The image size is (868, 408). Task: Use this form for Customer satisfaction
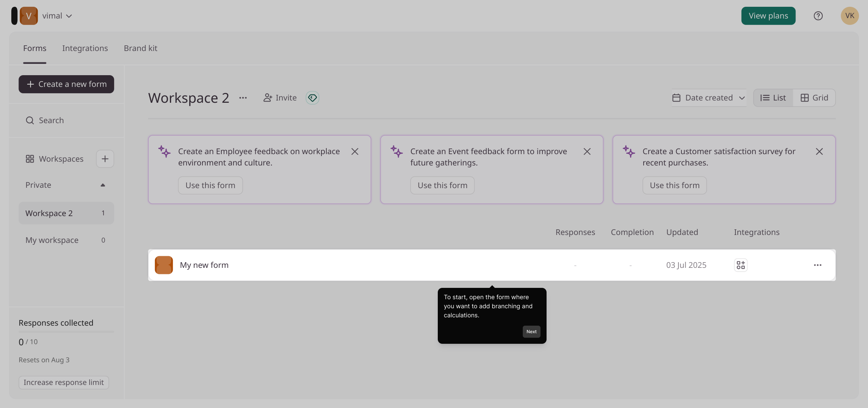tap(675, 185)
